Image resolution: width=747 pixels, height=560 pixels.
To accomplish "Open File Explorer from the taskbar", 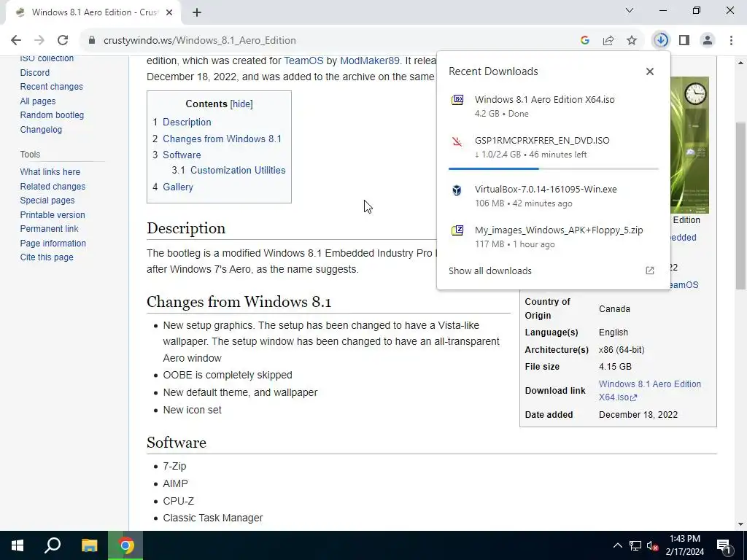I will point(89,545).
